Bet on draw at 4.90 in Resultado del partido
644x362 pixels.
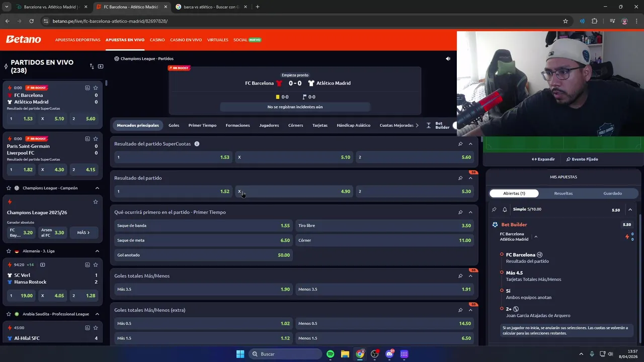click(x=294, y=192)
